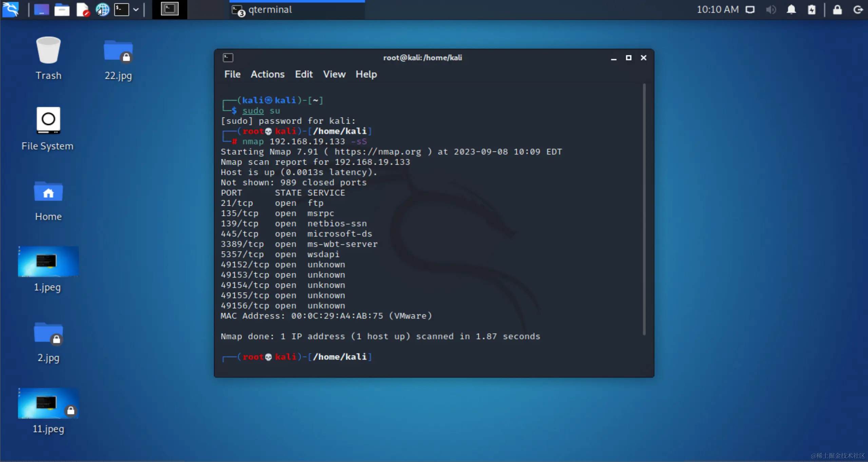This screenshot has height=462, width=868.
Task: Open the Kali applications menu icon
Action: (x=10, y=9)
